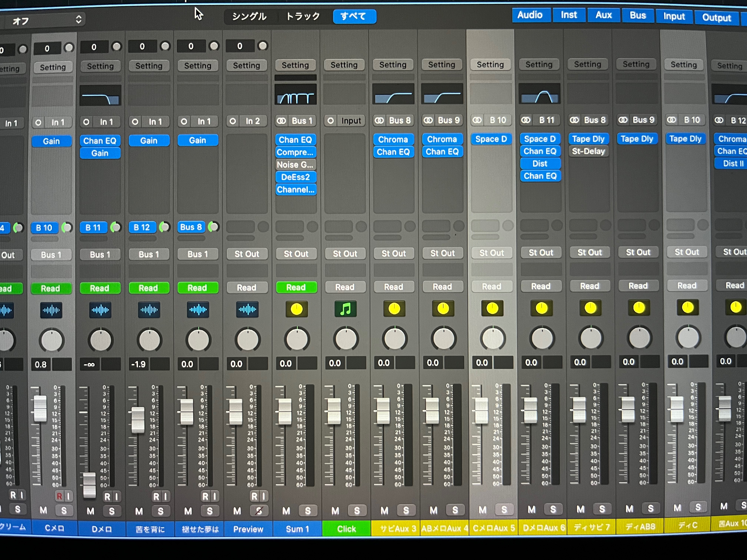The image size is (747, 560).
Task: Open Read automation mode menu on Sum 1
Action: (x=296, y=287)
